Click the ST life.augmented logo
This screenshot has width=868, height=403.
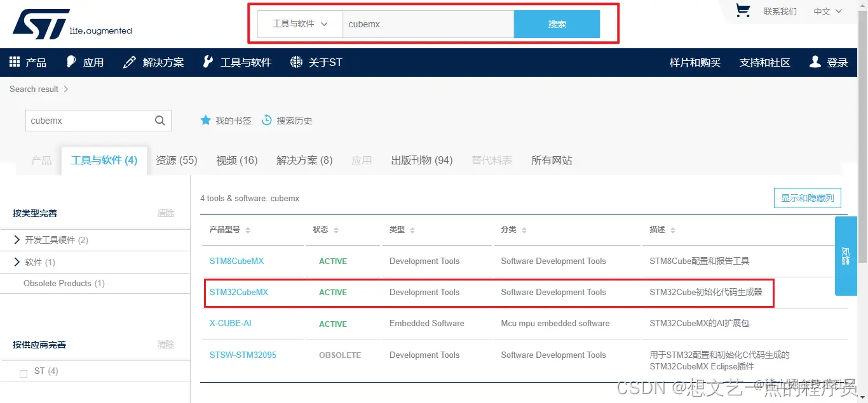72,23
